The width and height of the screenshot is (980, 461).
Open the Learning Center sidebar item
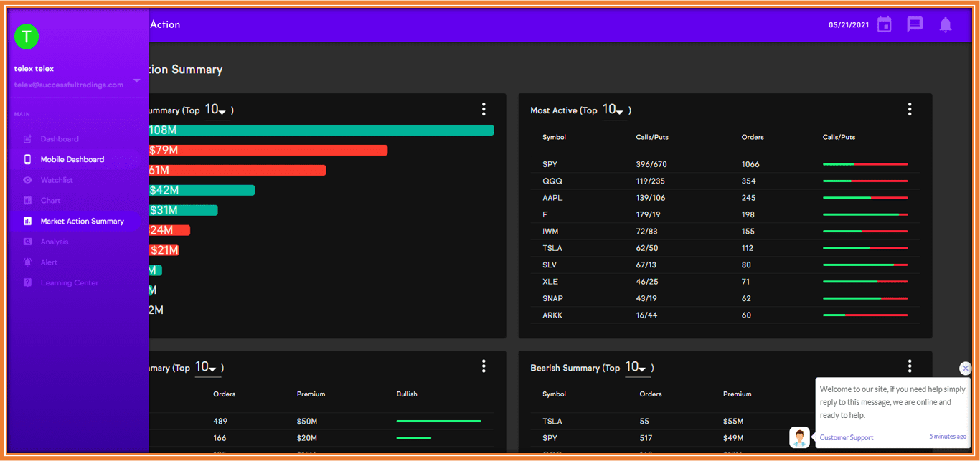70,282
